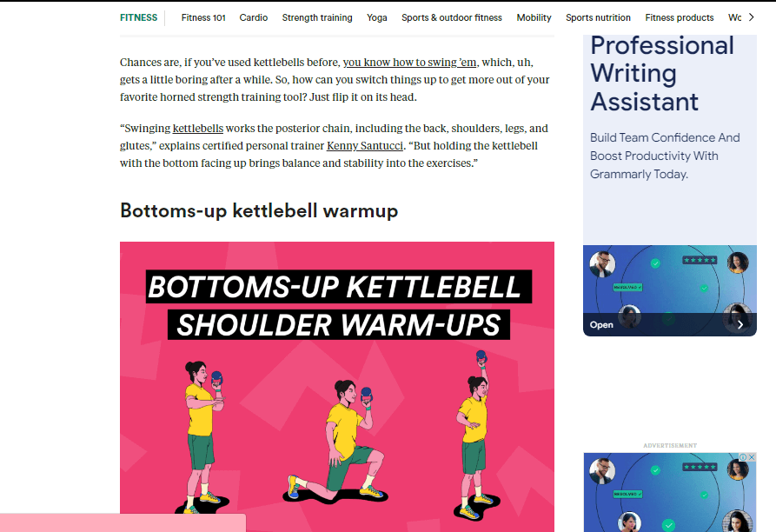
Task: Click the Professional Writing Assistant ad headline
Action: click(661, 74)
